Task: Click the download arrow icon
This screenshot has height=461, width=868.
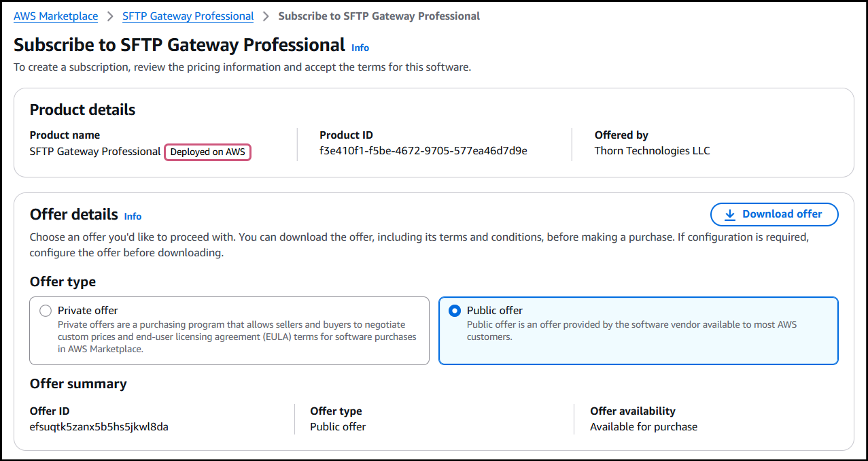Action: point(730,214)
